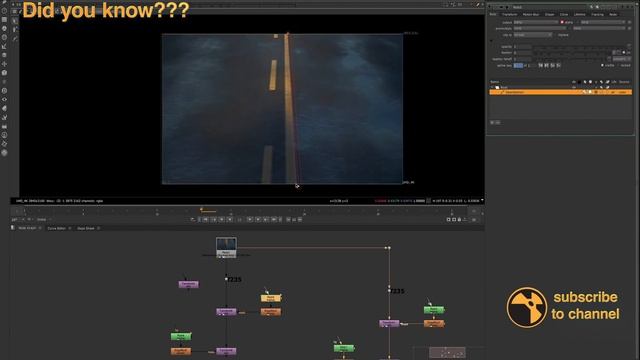This screenshot has height=360, width=640.
Task: Toggle the lock icon right of timeline
Action: tap(459, 220)
